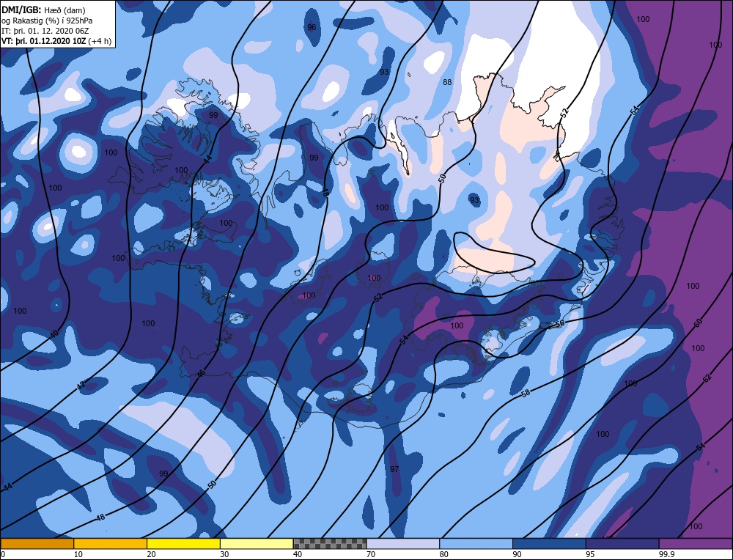The width and height of the screenshot is (733, 560).
Task: Click the '62' contour label
Action: [x=707, y=378]
